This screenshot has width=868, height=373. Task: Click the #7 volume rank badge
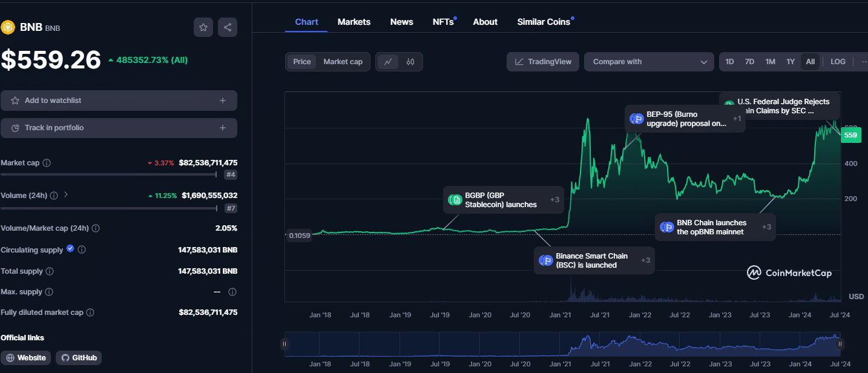pyautogui.click(x=231, y=208)
